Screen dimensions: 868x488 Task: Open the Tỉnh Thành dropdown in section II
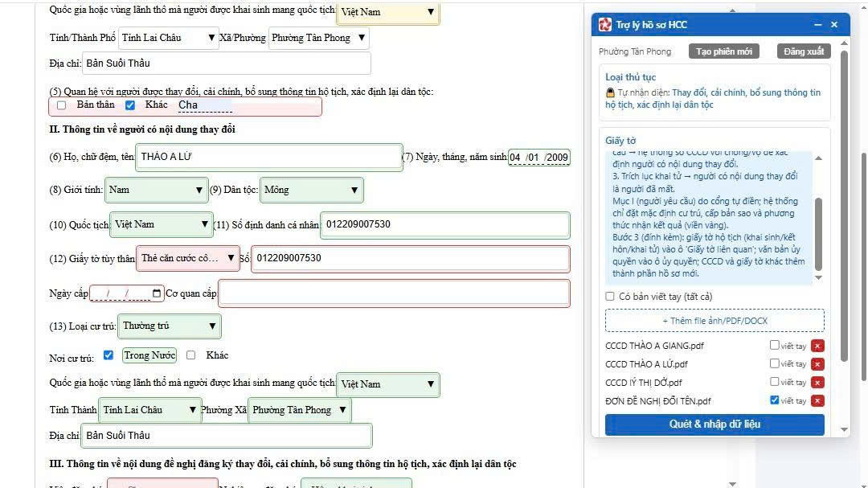tap(149, 410)
